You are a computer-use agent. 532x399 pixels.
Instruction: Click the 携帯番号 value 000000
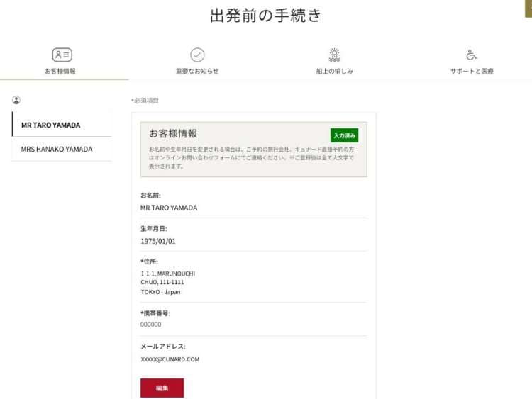pyautogui.click(x=151, y=325)
